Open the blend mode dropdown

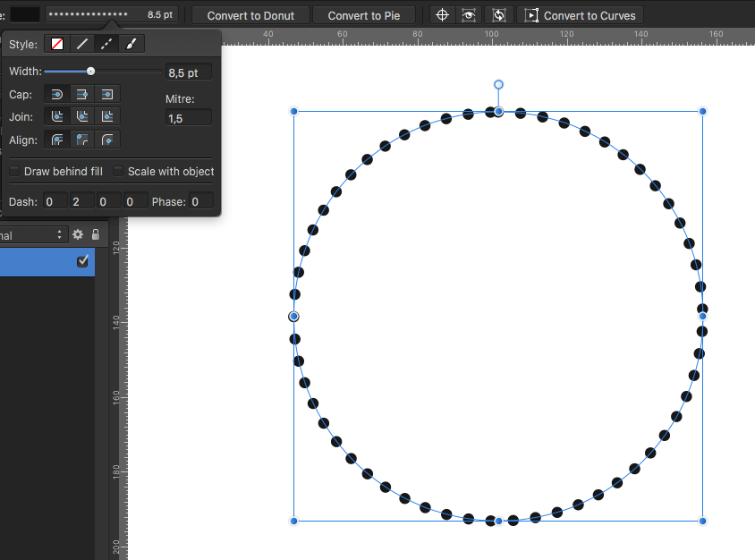click(32, 235)
